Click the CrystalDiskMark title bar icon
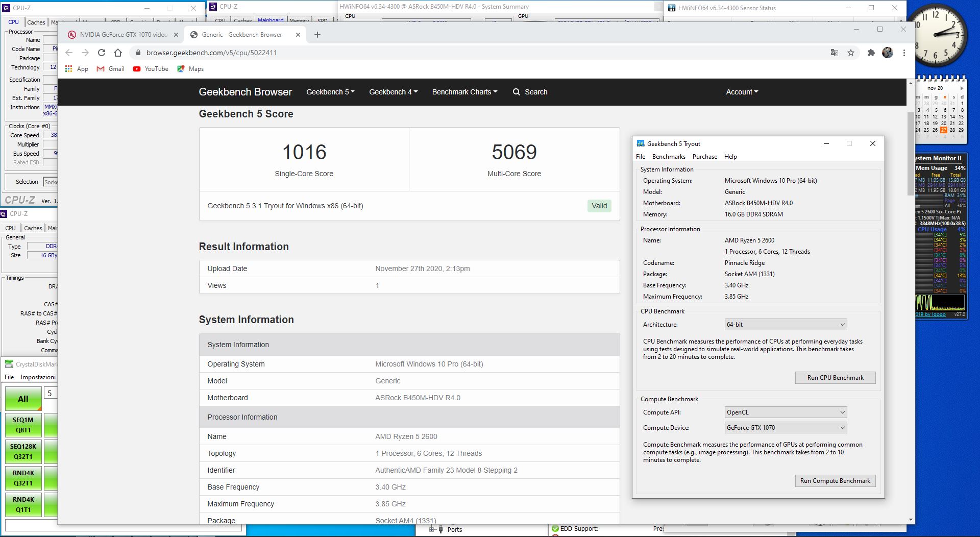 [9, 364]
